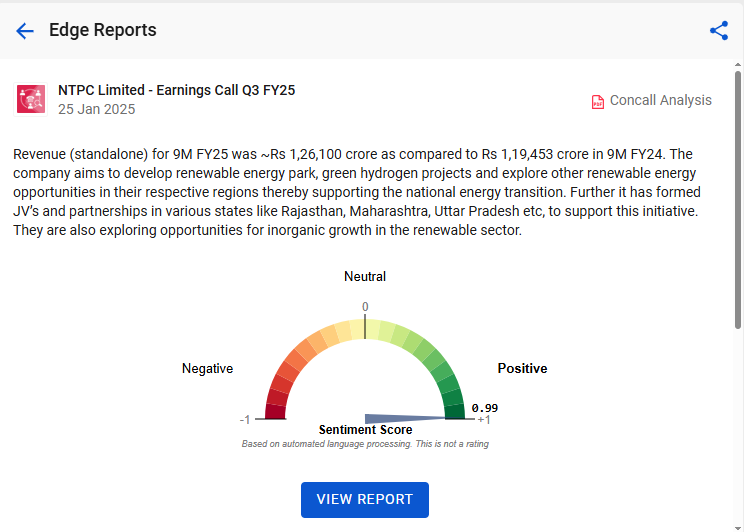This screenshot has width=744, height=532.
Task: Click the Neutral label above the gauge
Action: pos(365,276)
